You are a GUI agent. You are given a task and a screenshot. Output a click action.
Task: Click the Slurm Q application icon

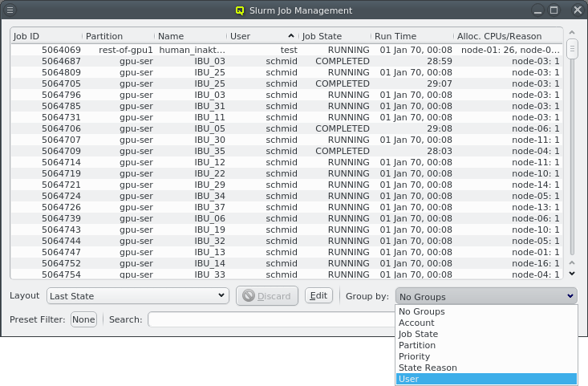click(240, 10)
